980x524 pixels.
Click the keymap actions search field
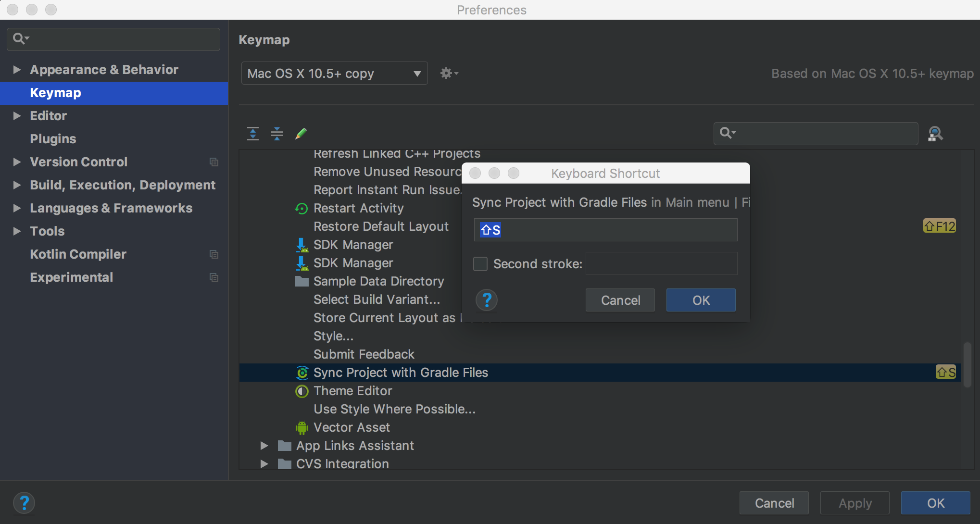pyautogui.click(x=816, y=133)
